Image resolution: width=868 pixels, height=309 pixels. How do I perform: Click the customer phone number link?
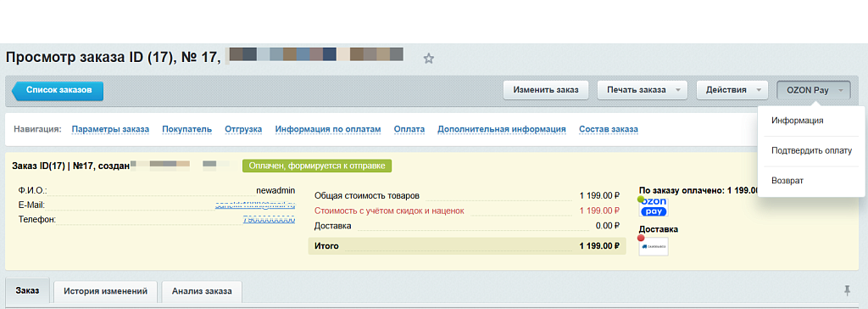[x=269, y=220]
